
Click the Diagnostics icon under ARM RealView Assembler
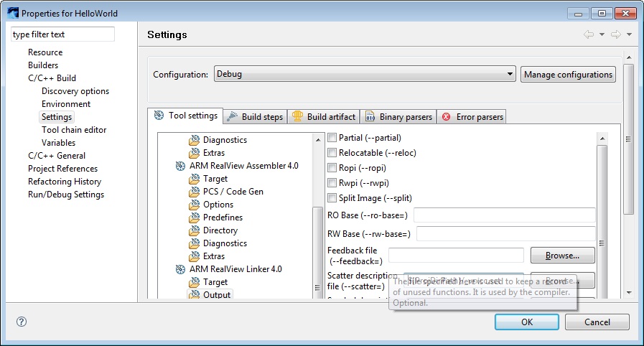click(x=194, y=243)
